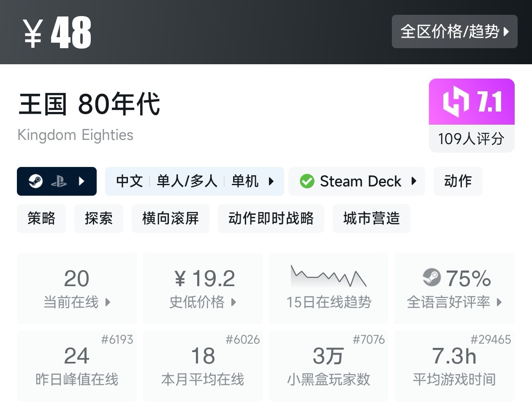Select the 动作 genre tag
532x410 pixels.
click(x=458, y=181)
